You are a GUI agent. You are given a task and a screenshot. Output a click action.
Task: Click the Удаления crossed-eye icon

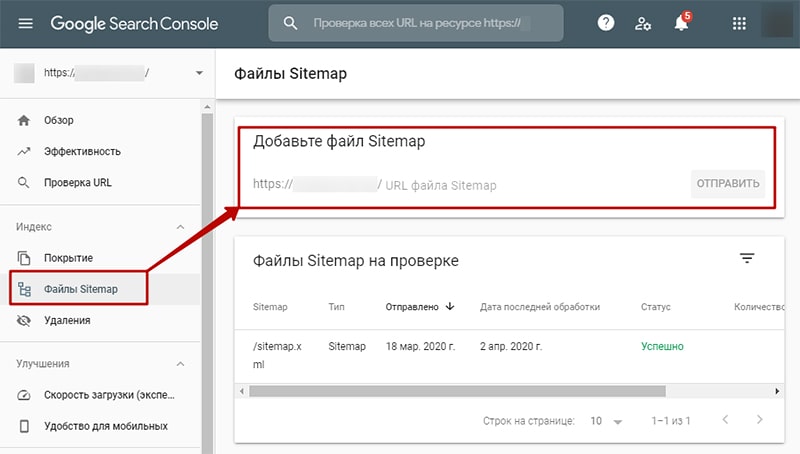[x=23, y=320]
